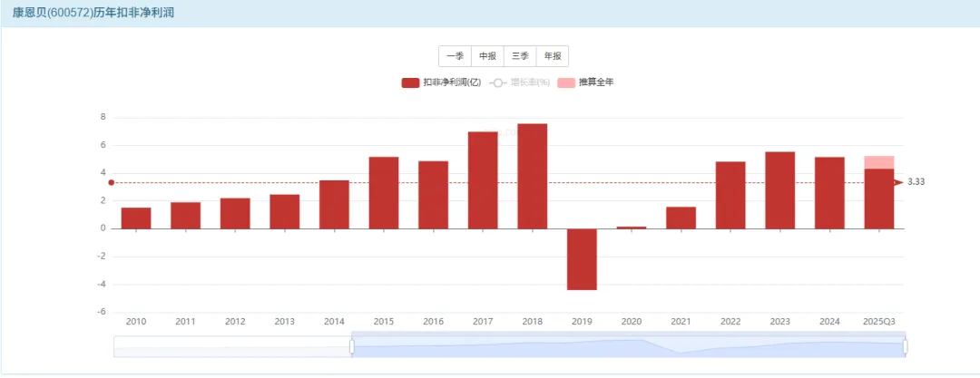Click the 2015 bar in the chart
Viewport: 980px width, 378px height.
384,192
